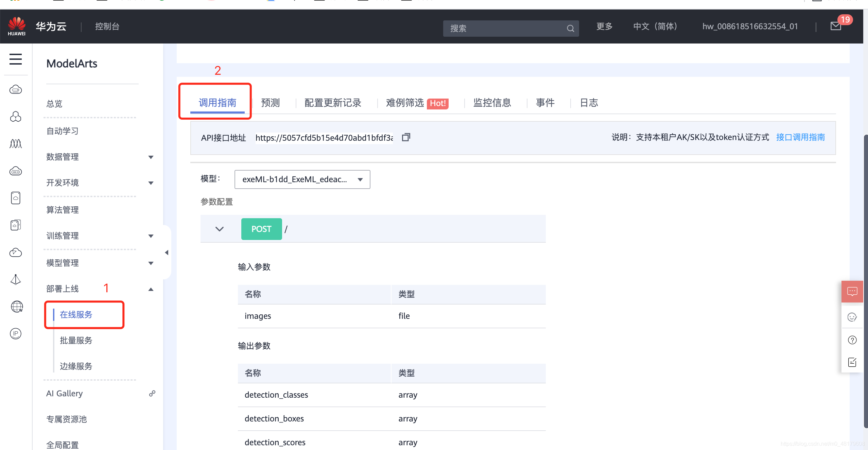Click the detection_classes output row
This screenshot has width=868, height=450.
392,395
